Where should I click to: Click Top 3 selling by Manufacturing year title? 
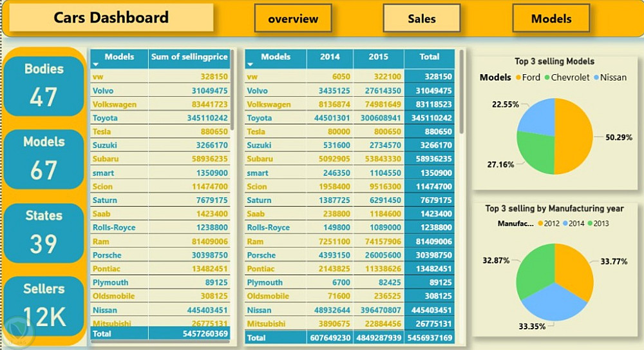click(x=554, y=209)
